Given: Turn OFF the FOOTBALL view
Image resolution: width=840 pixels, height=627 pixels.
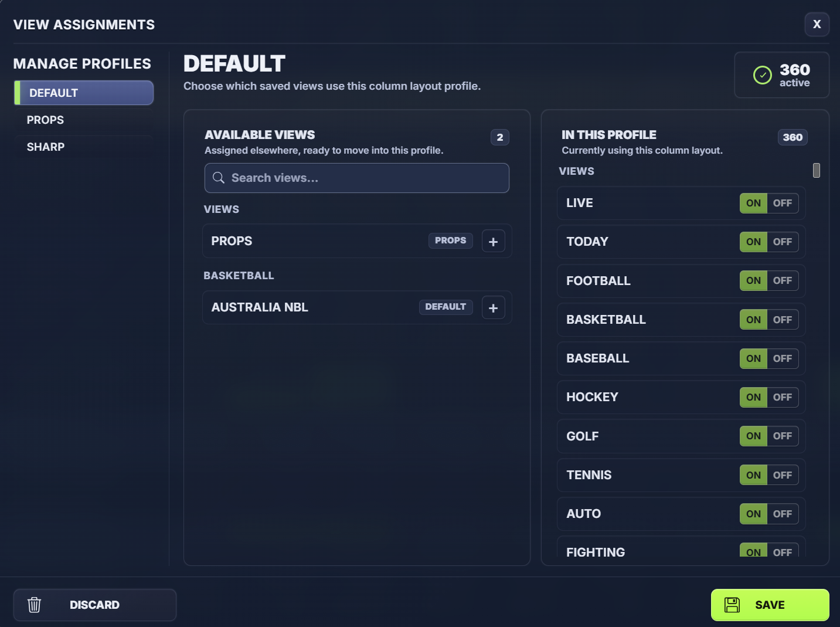Looking at the screenshot, I should tap(783, 280).
